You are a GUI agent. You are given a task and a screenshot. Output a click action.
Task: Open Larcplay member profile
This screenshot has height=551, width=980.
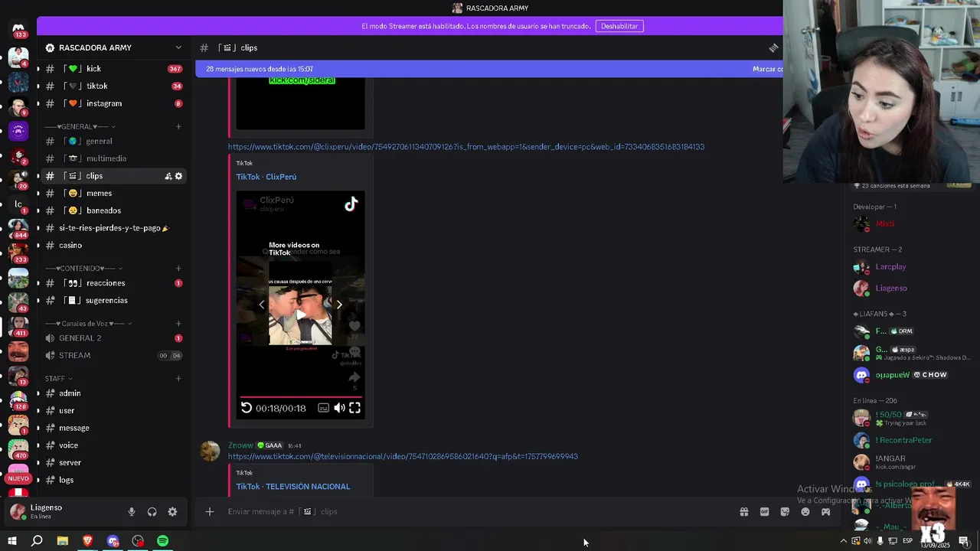click(x=890, y=267)
